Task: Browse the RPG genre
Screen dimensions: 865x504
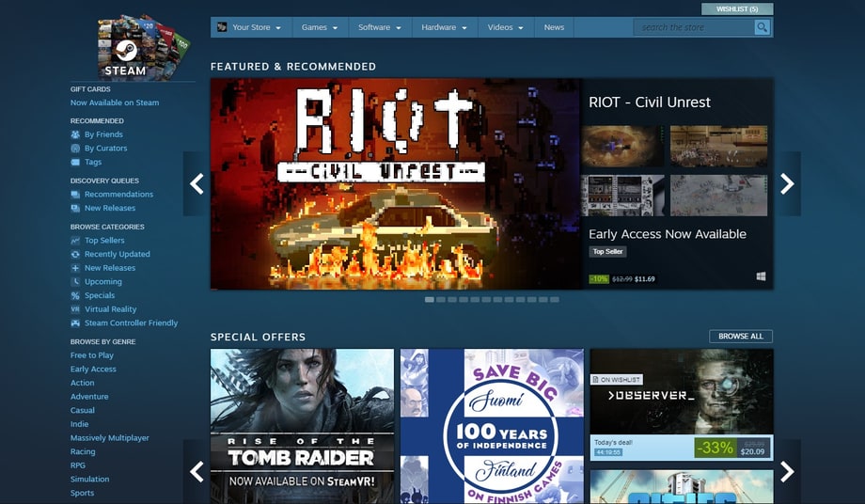Action: pyautogui.click(x=78, y=465)
